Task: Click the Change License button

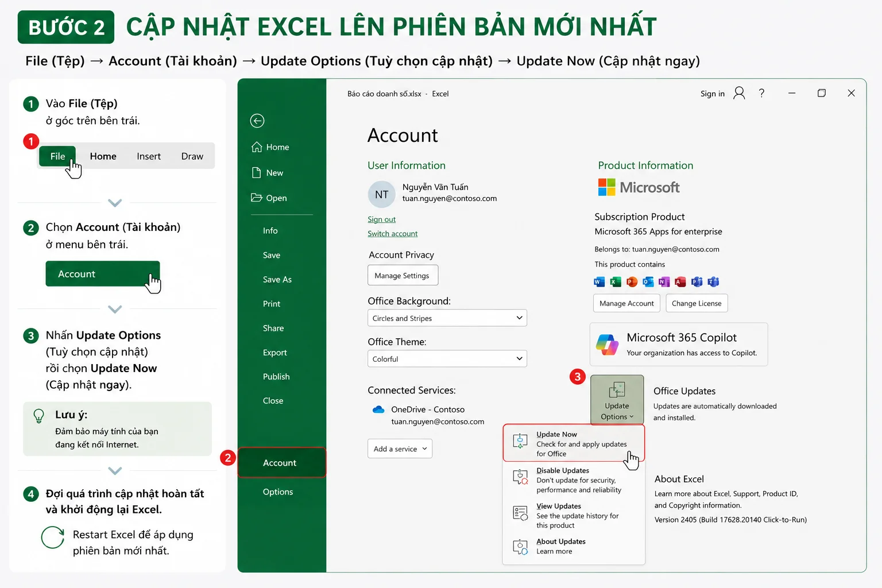Action: [x=697, y=303]
